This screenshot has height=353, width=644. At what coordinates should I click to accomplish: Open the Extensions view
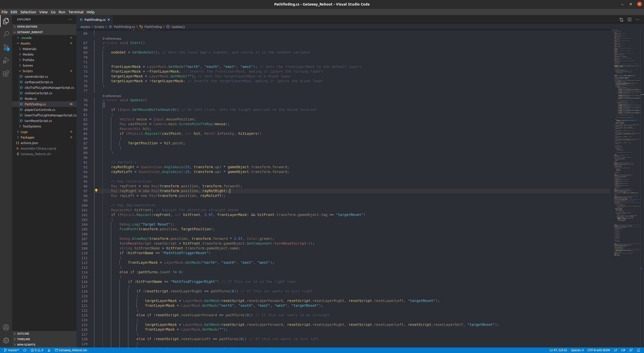point(6,73)
